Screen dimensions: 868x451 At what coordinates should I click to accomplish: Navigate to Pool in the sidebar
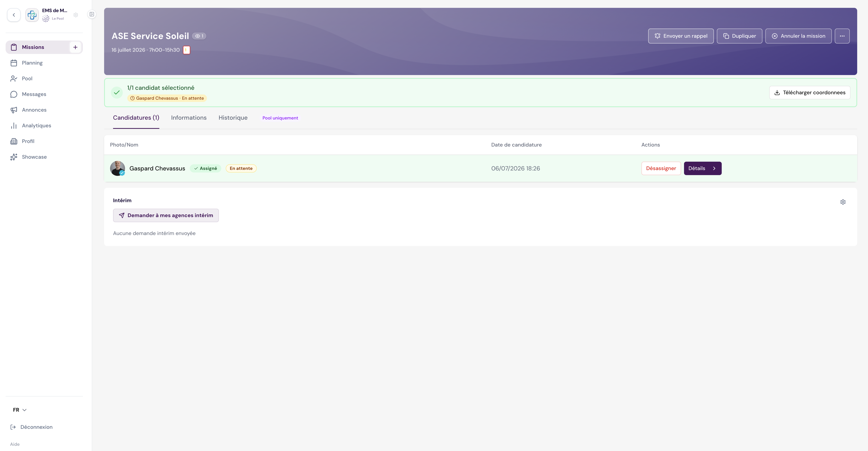44,79
